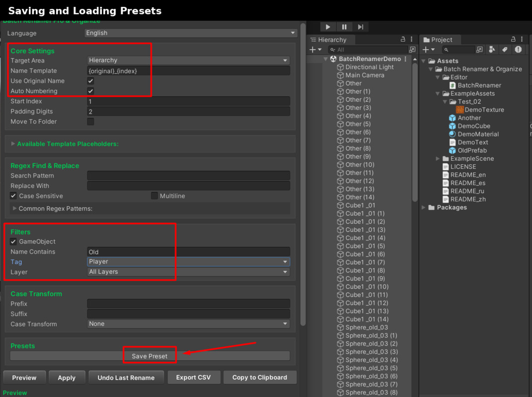
Task: Open Layer dropdown showing All Layers
Action: 188,272
